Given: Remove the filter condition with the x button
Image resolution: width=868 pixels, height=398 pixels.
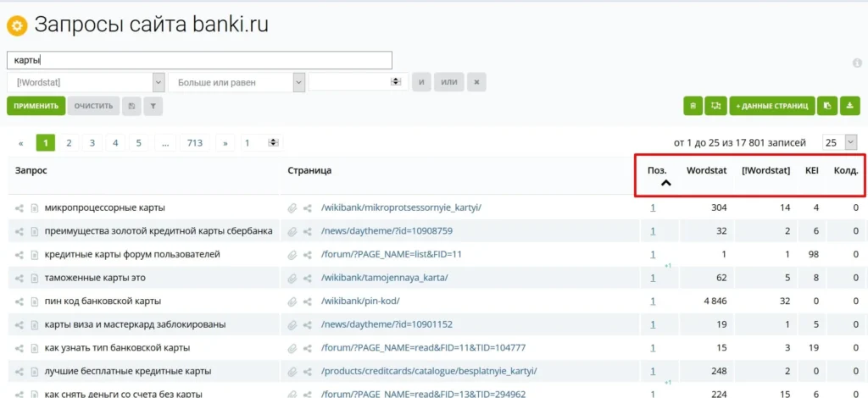Looking at the screenshot, I should [476, 82].
